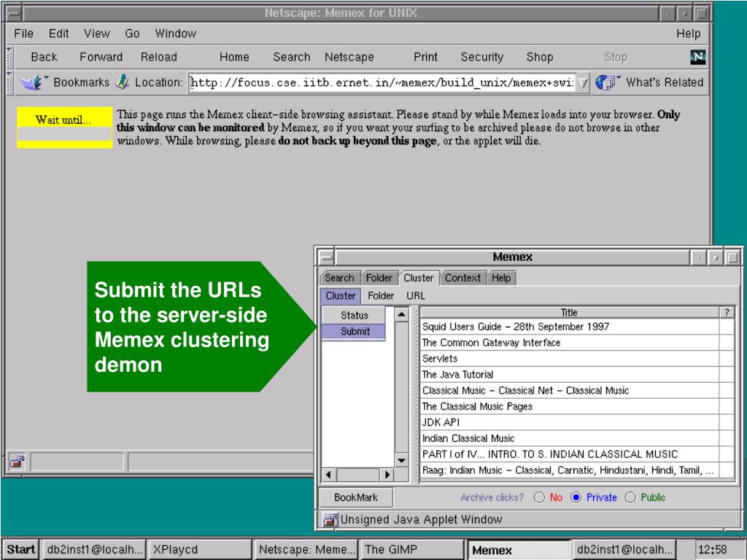
Task: Select the Cluster tab in Memex top row
Action: point(418,278)
